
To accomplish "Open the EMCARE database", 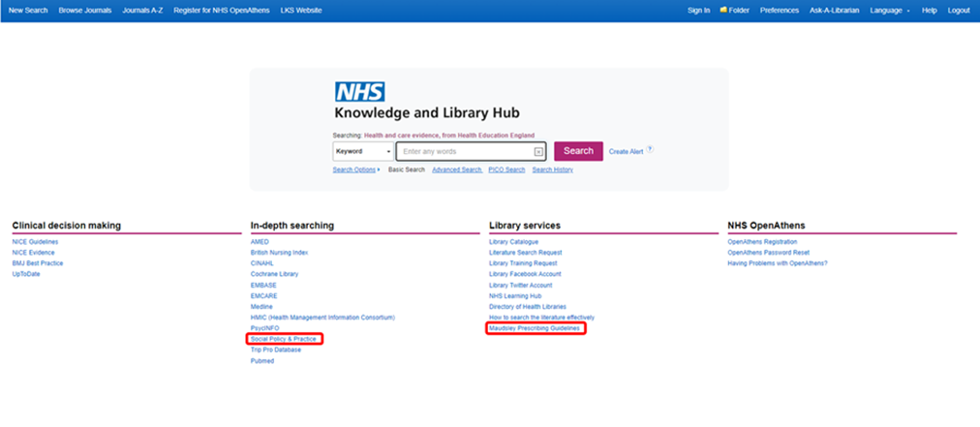I will coord(263,295).
